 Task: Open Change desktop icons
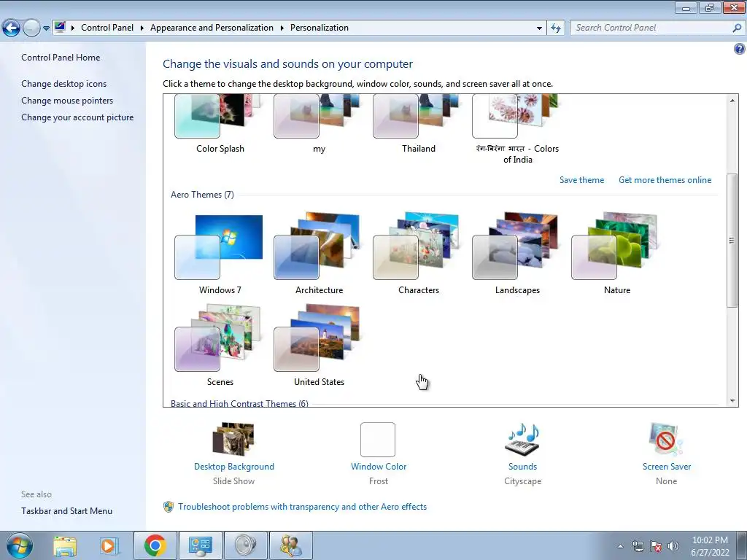[x=64, y=84]
